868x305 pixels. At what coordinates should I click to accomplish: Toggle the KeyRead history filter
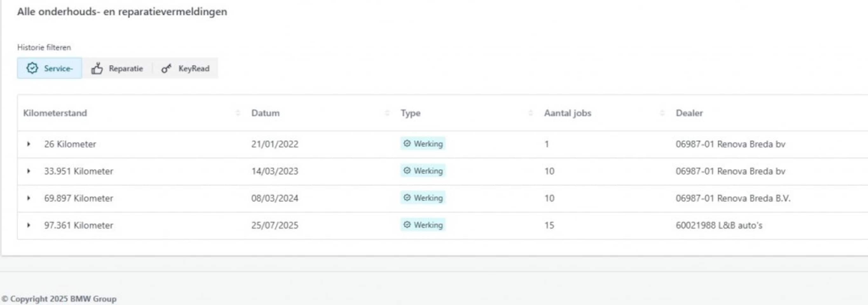click(185, 68)
